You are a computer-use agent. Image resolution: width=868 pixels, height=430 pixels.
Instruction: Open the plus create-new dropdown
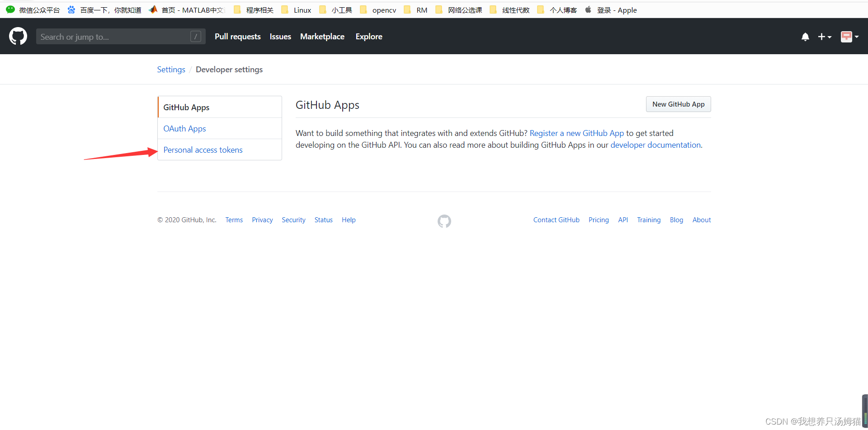coord(825,37)
